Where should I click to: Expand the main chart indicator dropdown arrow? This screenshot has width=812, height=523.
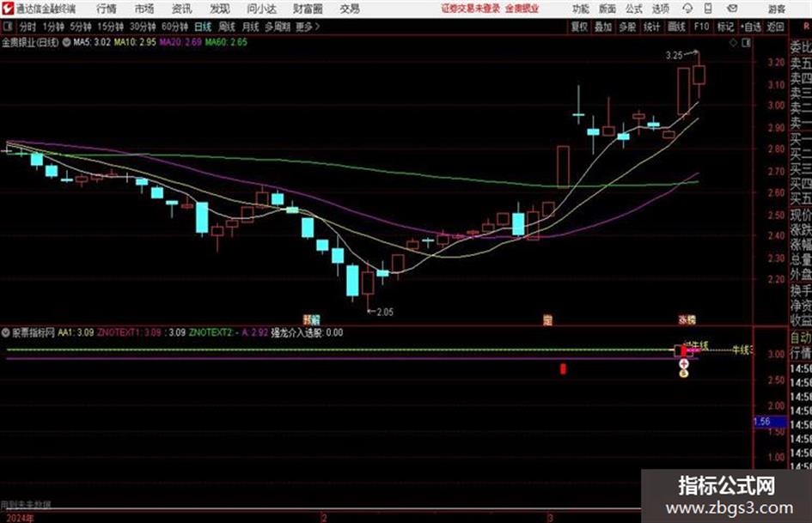click(x=66, y=42)
